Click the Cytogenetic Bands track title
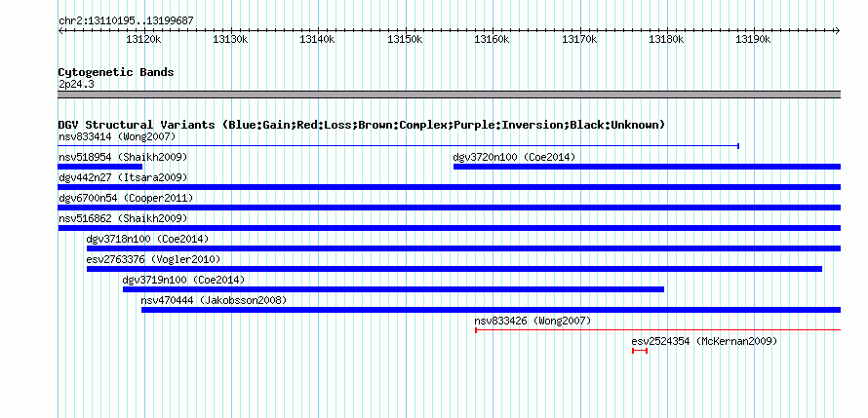Viewport: 868px width, 418px height. (116, 72)
